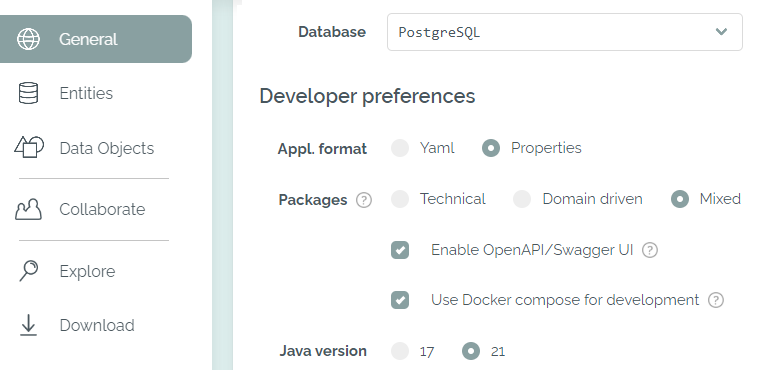Open the Database dropdown showing PostgreSQL

pyautogui.click(x=565, y=32)
